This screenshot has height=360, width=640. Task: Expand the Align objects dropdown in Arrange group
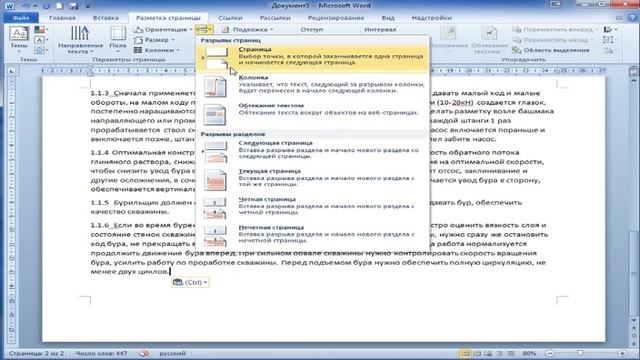click(x=610, y=29)
